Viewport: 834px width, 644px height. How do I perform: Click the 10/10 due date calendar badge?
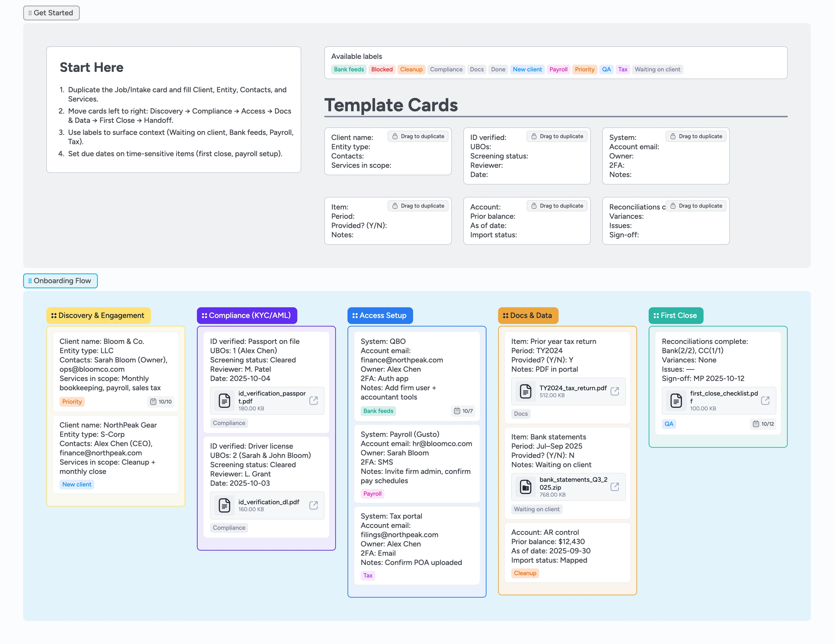pos(161,401)
